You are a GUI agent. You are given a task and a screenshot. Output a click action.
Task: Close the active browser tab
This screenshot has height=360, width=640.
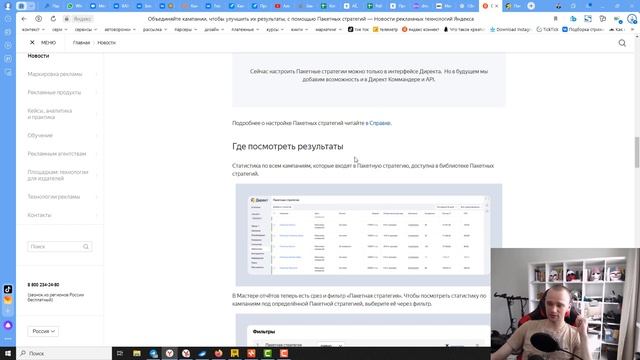497,6
